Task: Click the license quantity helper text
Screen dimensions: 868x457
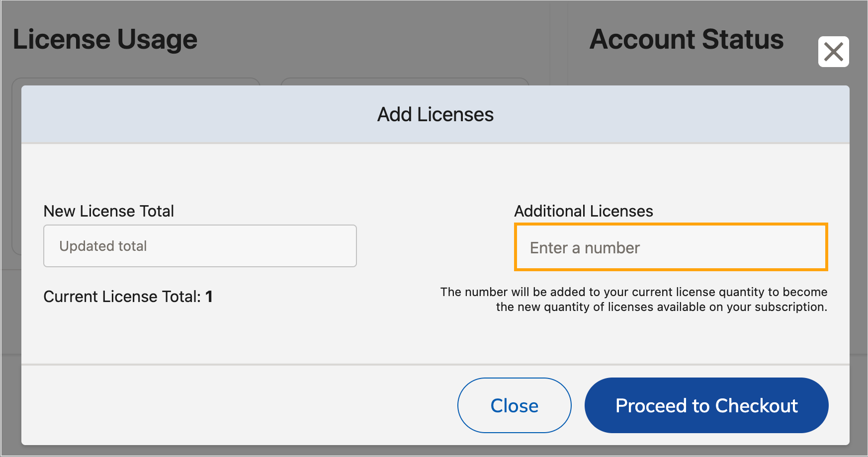Action: [x=634, y=299]
